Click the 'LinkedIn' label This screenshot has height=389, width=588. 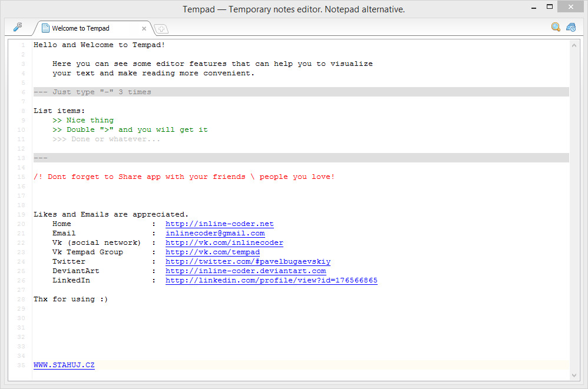pos(71,280)
